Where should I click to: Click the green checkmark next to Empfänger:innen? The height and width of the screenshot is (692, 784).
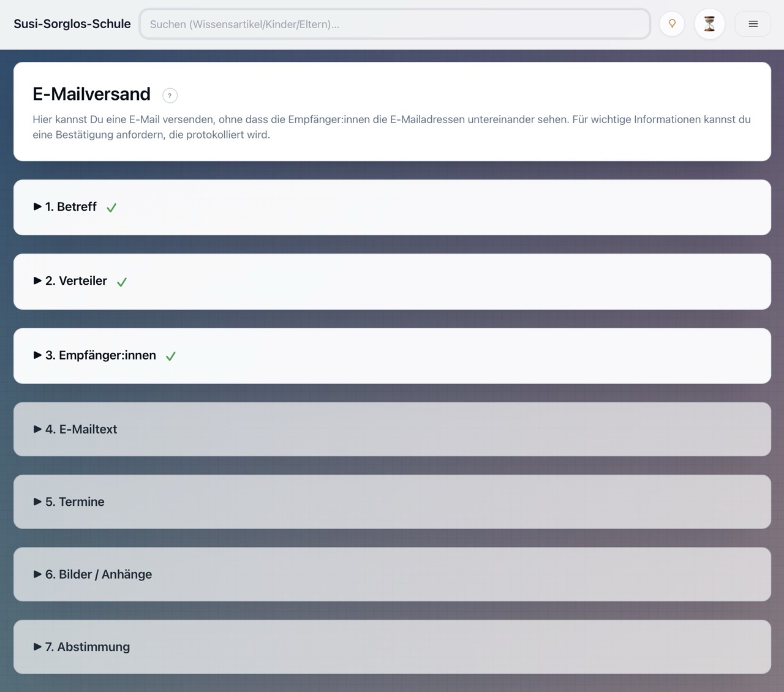pos(171,356)
